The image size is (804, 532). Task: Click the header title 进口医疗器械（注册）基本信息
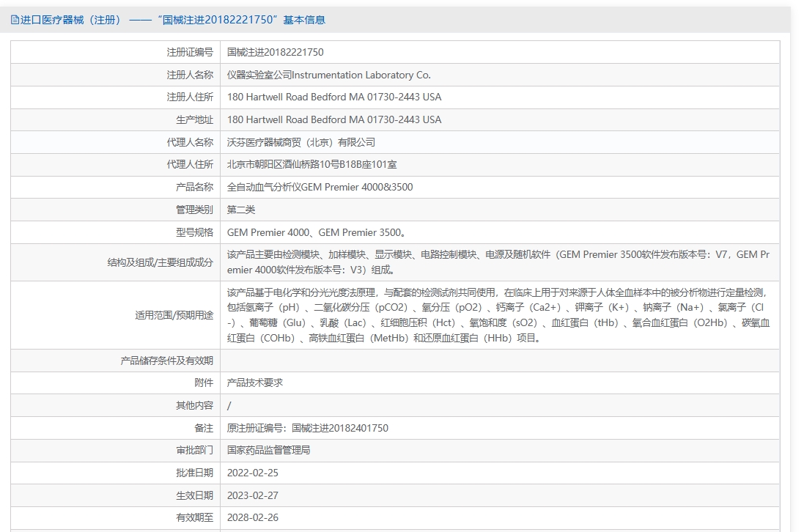[x=173, y=20]
